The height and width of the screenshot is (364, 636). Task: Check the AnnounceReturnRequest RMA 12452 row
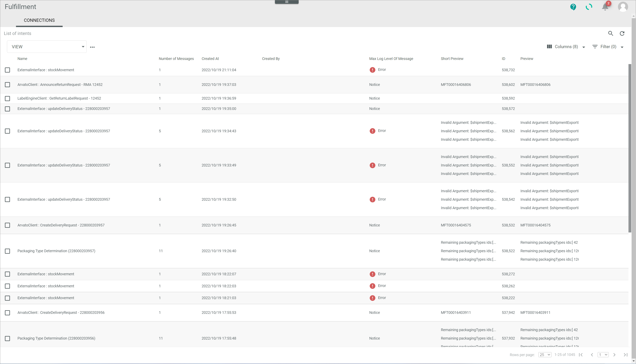[8, 85]
